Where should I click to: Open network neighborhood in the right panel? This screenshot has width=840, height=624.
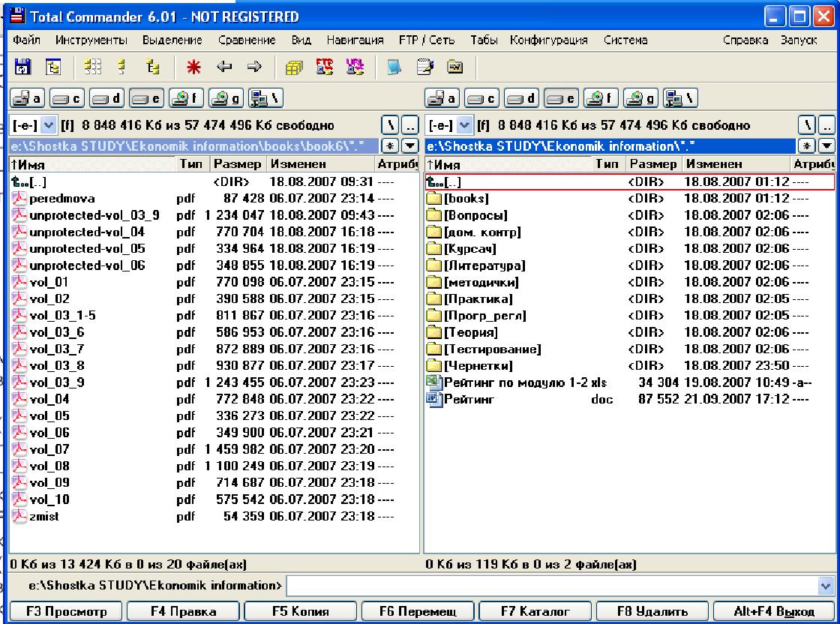679,98
